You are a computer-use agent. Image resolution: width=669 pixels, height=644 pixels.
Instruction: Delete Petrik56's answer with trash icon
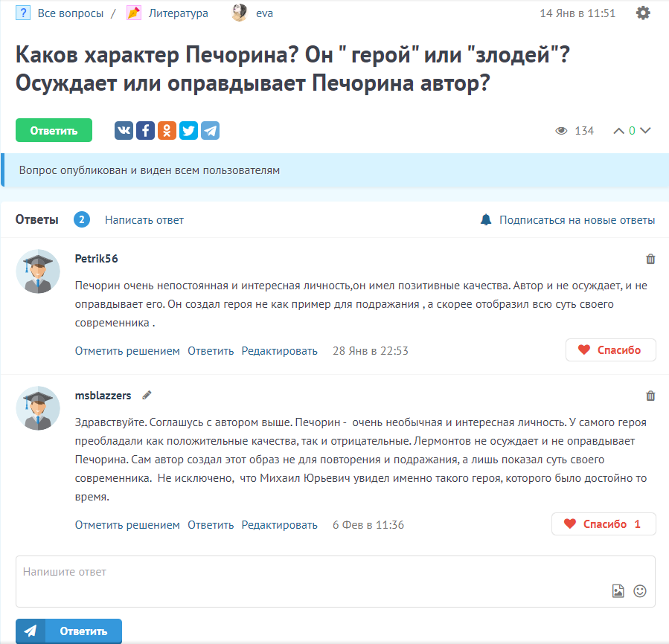tap(650, 259)
